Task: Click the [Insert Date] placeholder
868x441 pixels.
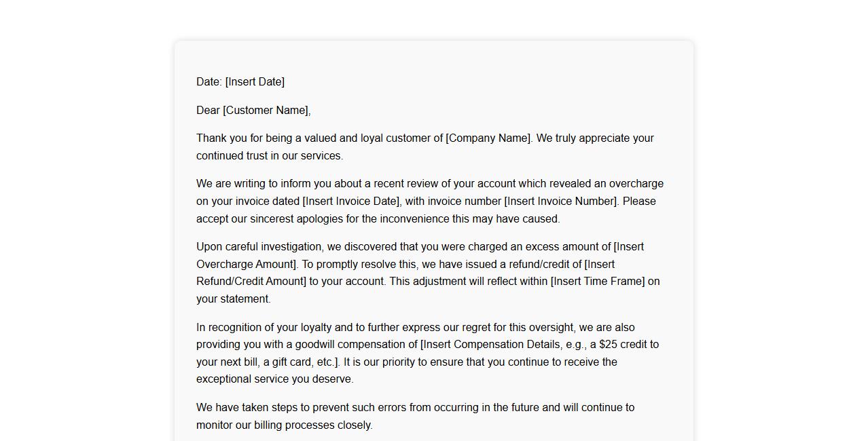Action: (255, 82)
